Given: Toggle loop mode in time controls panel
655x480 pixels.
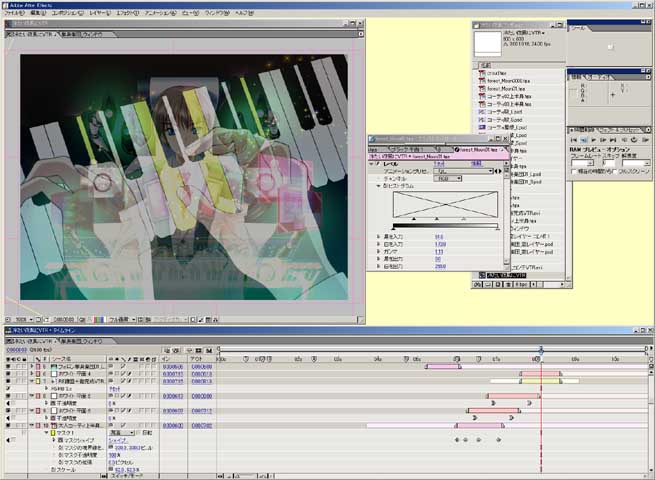Looking at the screenshot, I should [x=634, y=140].
